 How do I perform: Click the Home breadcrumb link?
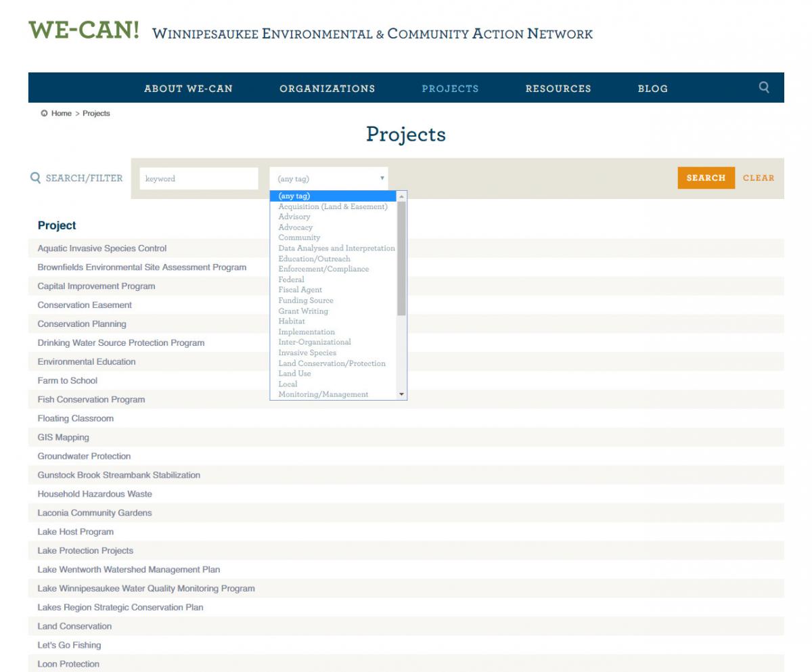point(61,114)
